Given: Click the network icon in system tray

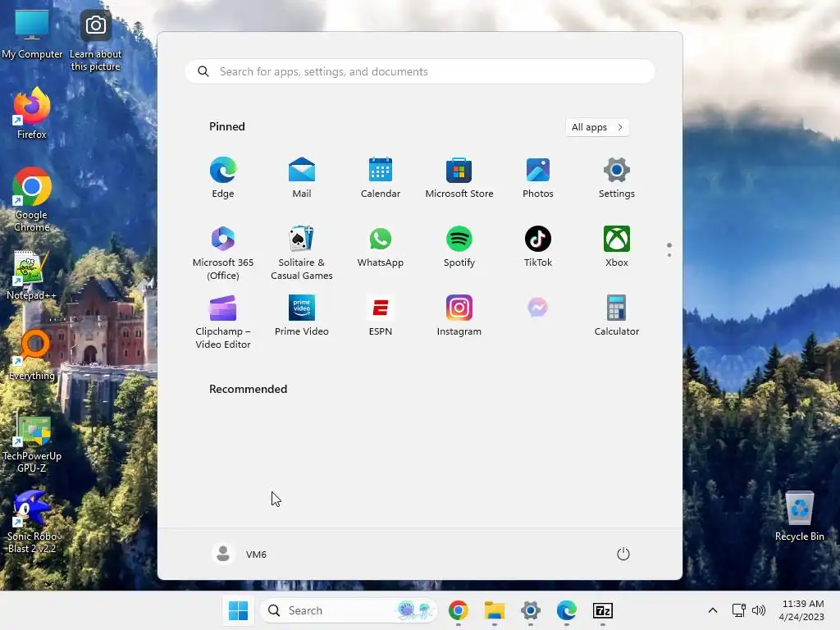Looking at the screenshot, I should point(739,610).
